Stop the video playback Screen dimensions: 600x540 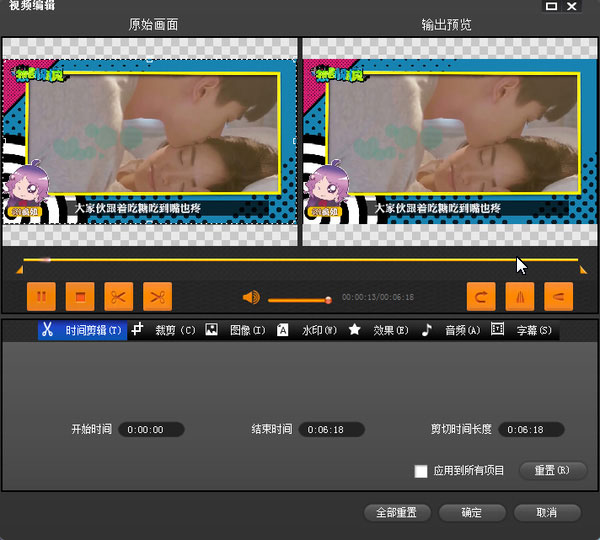80,297
